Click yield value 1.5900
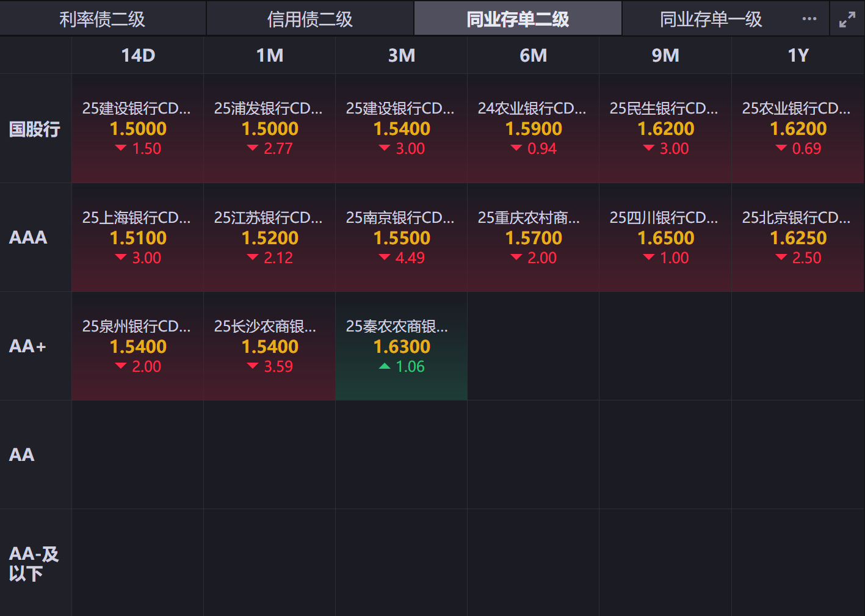 (534, 129)
